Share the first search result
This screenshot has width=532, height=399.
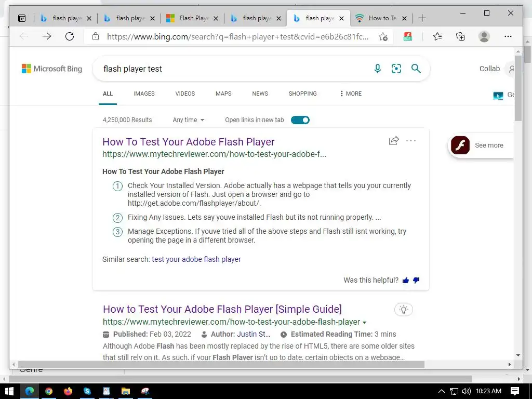point(394,140)
